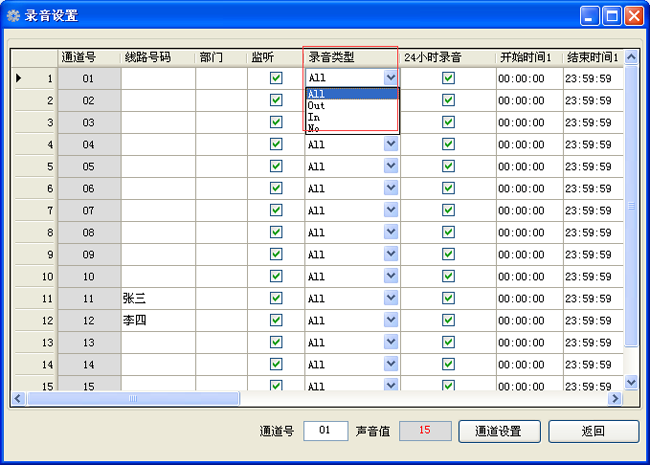Image resolution: width=650 pixels, height=465 pixels.
Task: Minimize the recording settings window
Action: pyautogui.click(x=590, y=15)
